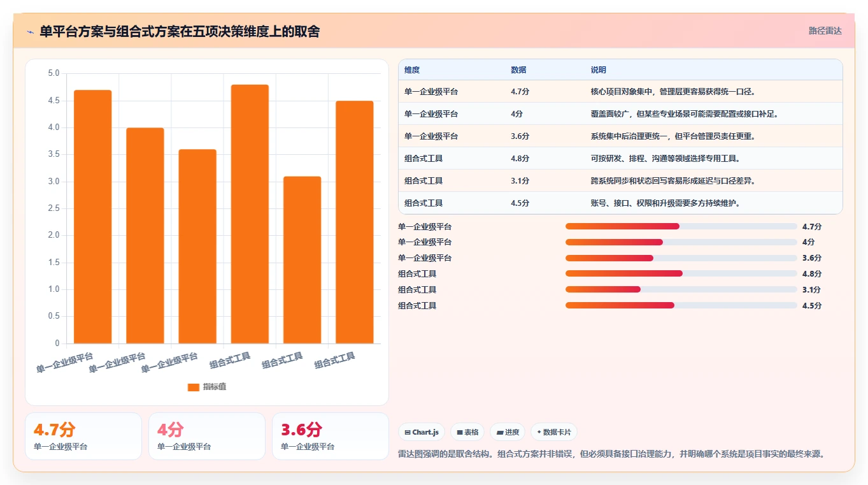This screenshot has height=485, width=868.
Task: Open the large 4分 stat card
Action: point(207,436)
